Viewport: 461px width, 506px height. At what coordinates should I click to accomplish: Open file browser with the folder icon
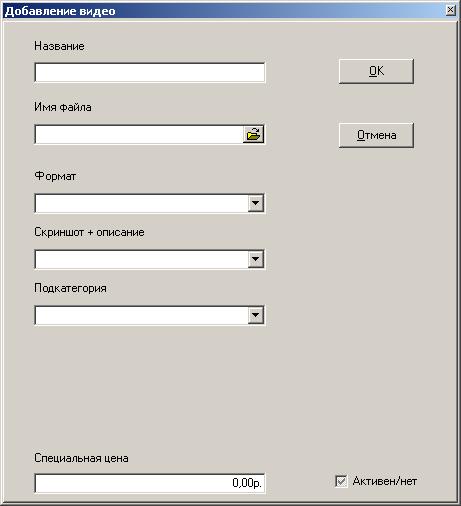point(253,135)
